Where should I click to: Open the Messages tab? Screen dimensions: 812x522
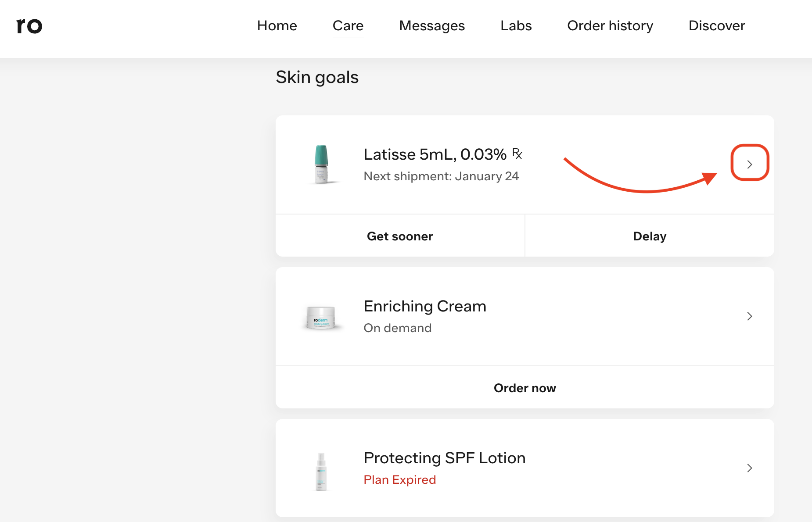(432, 26)
